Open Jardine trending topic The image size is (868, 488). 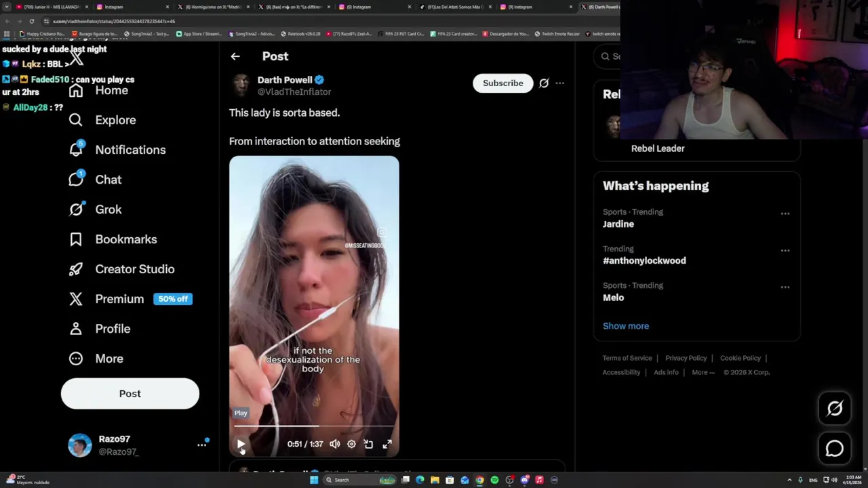pos(618,224)
